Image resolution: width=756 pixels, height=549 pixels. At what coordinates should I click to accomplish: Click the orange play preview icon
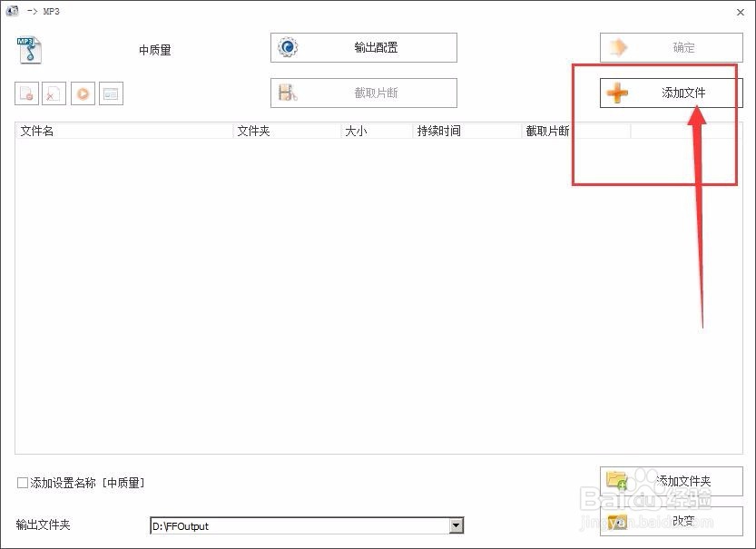click(x=83, y=93)
